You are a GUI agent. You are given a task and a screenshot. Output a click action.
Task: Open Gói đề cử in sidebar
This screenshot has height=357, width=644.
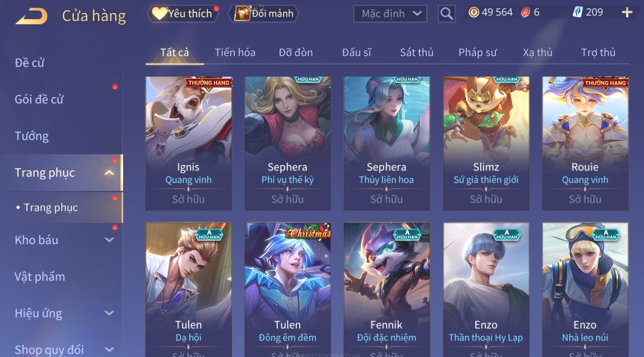click(39, 99)
